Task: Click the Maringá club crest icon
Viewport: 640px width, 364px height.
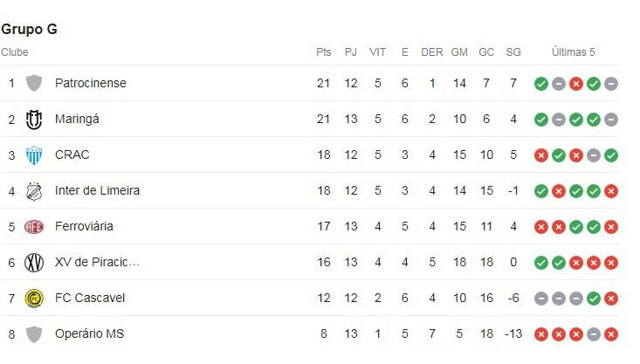Action: [x=34, y=120]
